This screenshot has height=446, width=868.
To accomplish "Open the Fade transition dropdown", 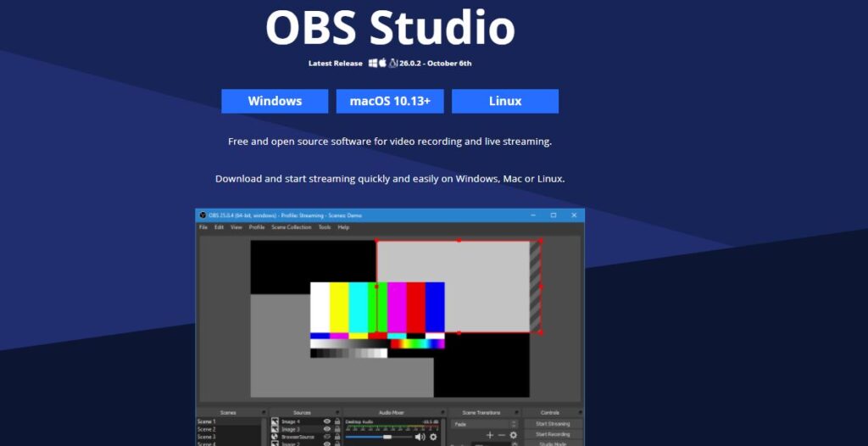I will click(x=484, y=424).
